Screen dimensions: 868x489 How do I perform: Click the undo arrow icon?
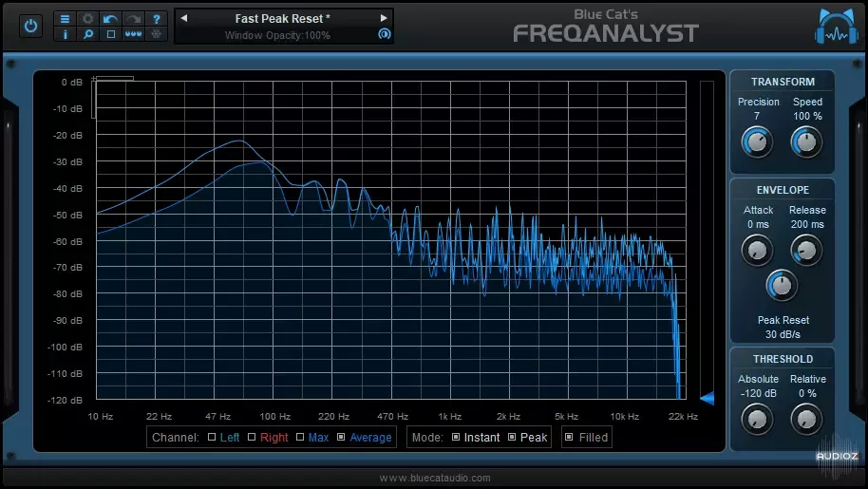click(111, 19)
